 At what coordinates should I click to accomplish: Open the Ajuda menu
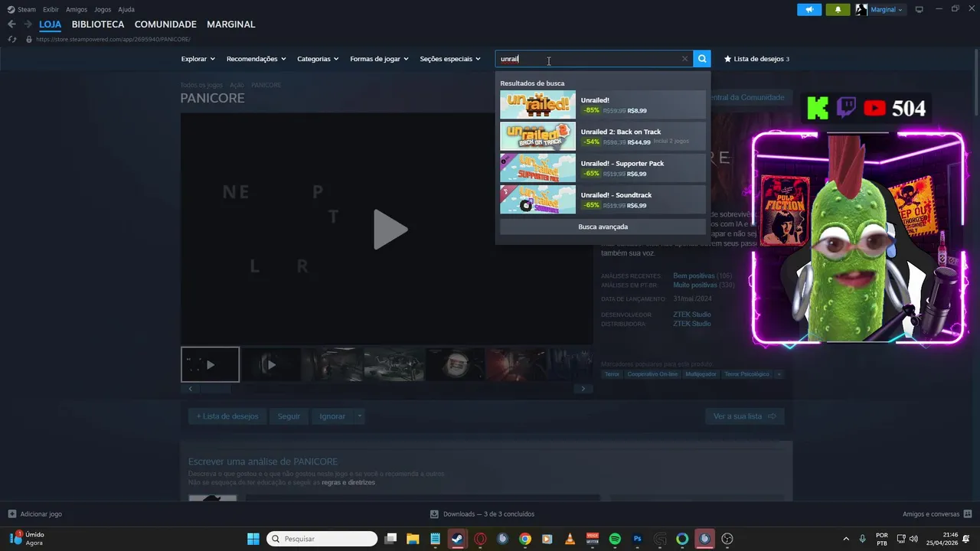pos(126,9)
